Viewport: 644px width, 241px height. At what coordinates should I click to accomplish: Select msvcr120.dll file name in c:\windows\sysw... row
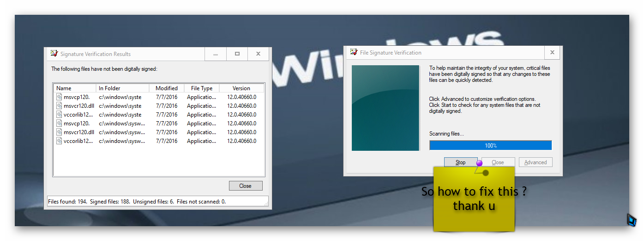pyautogui.click(x=79, y=132)
